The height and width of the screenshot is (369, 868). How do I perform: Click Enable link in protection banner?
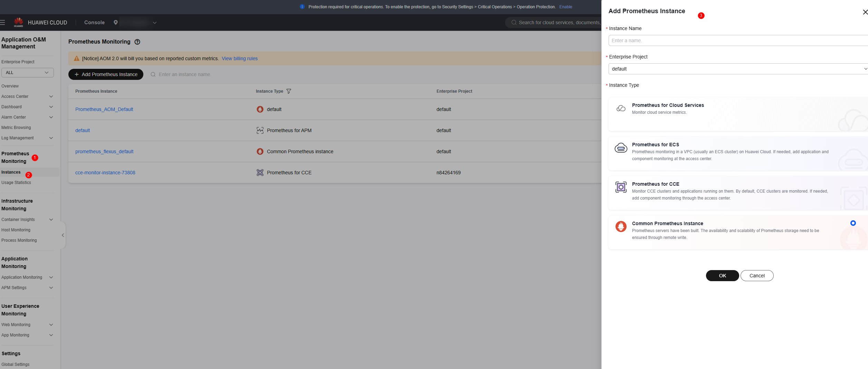coord(566,7)
